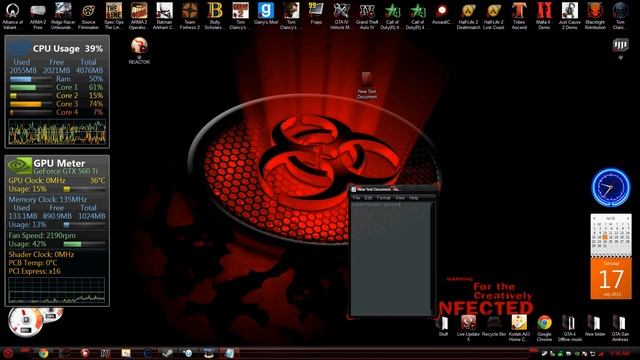640x360 pixels.
Task: Open Help menu in Notepad window
Action: click(x=413, y=198)
